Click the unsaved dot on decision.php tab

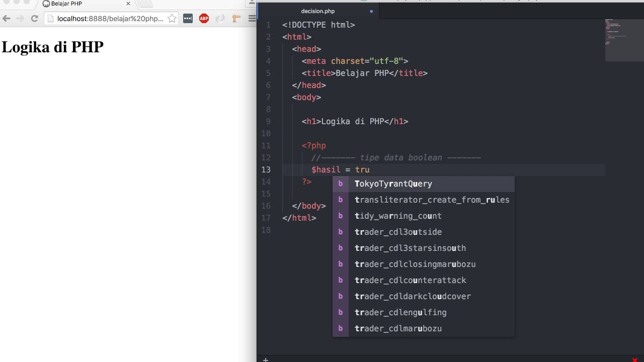point(371,11)
